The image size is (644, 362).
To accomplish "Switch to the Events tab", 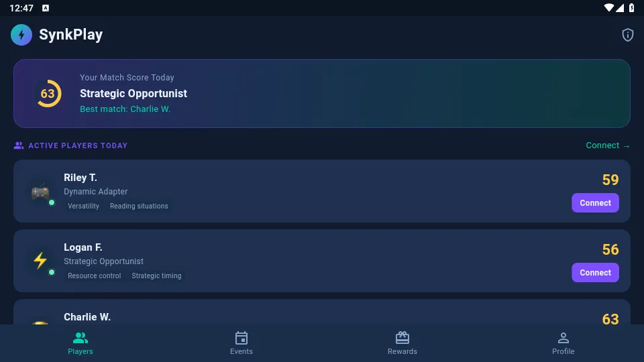I will (241, 343).
